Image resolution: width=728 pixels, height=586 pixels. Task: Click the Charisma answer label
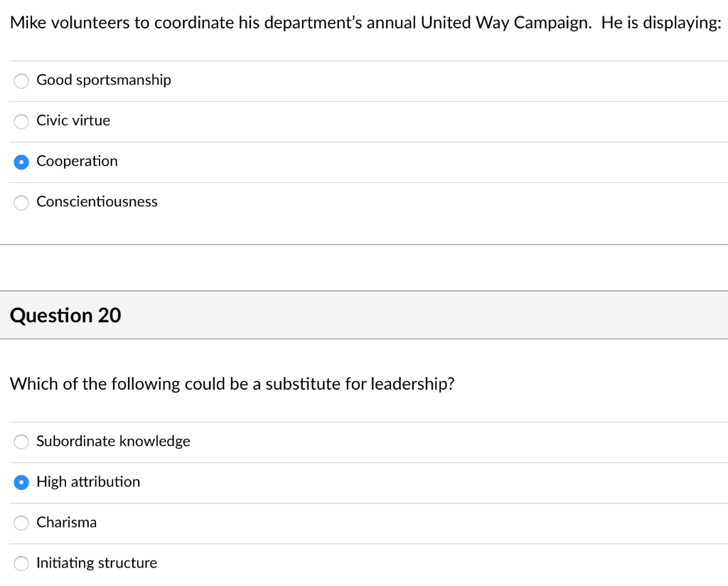[66, 523]
